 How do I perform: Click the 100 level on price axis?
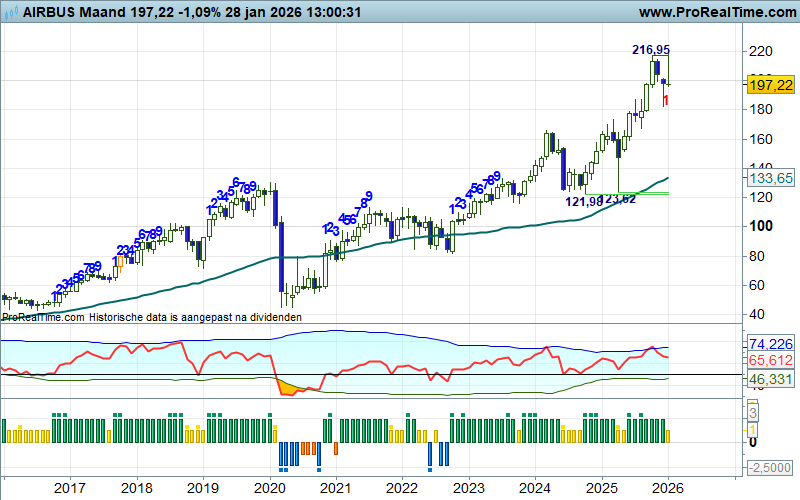[762, 226]
